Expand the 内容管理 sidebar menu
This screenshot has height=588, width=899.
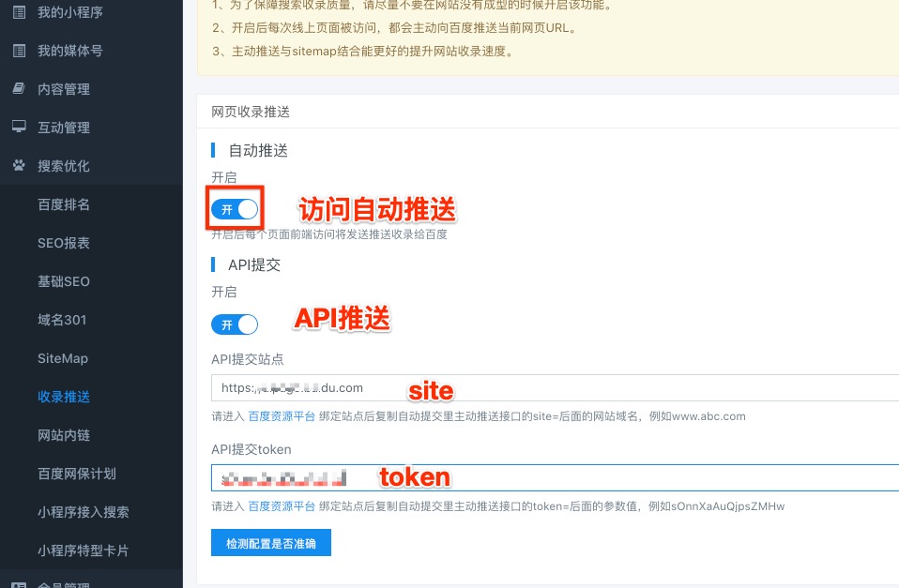click(x=64, y=89)
